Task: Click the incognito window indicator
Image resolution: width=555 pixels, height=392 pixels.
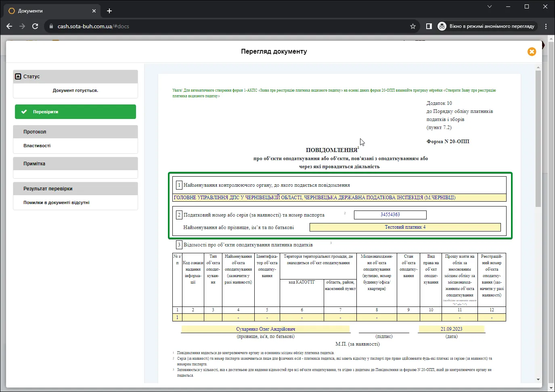Action: (x=488, y=26)
